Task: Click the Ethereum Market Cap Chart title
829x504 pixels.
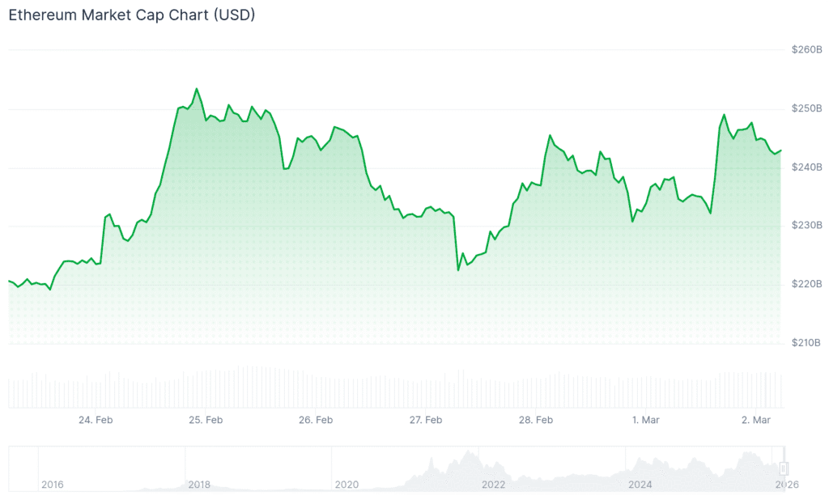Action: coord(132,16)
